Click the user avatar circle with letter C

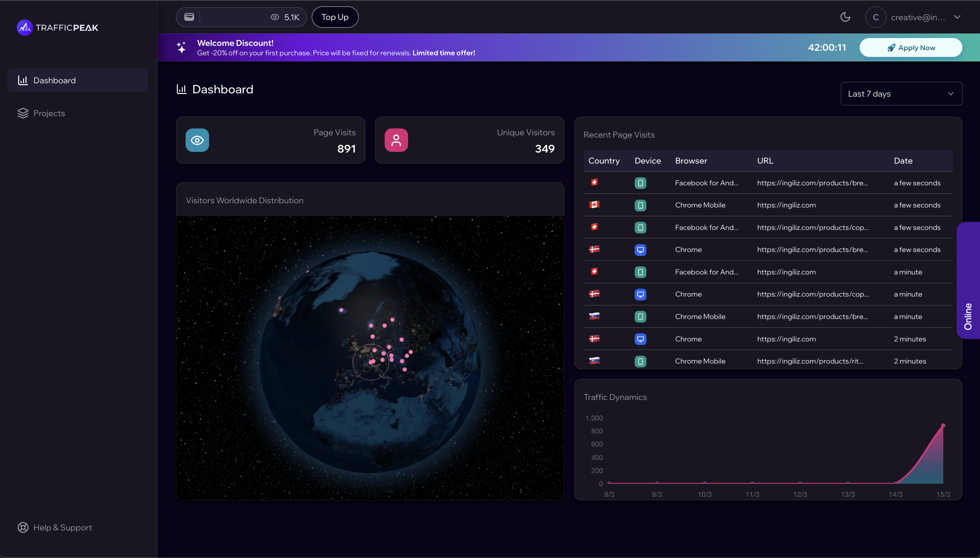pyautogui.click(x=875, y=17)
